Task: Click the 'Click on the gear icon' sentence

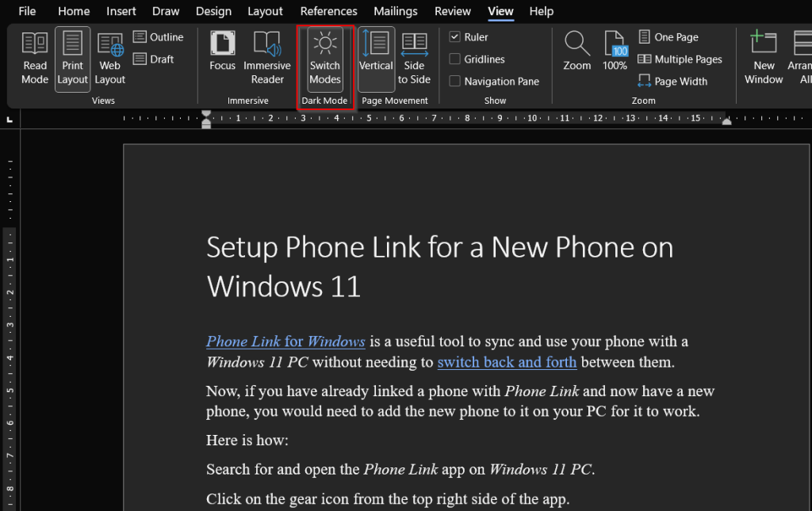Action: pyautogui.click(x=388, y=498)
